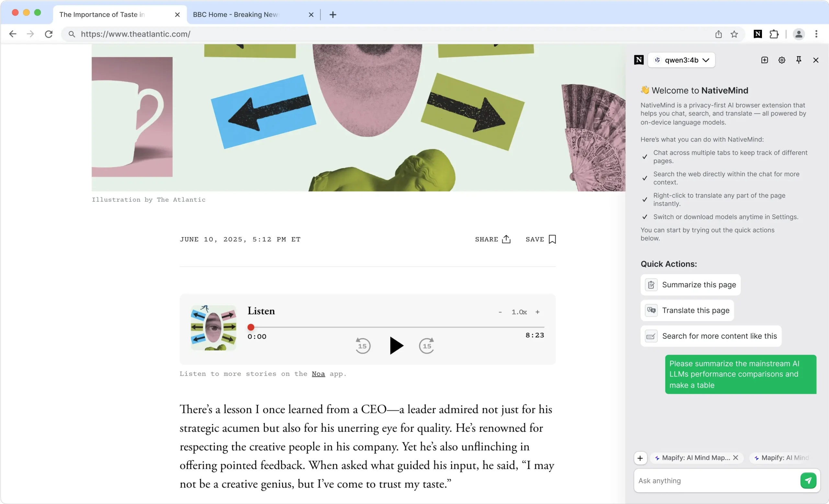This screenshot has height=504, width=829.
Task: Pin the NativeMind sidebar
Action: click(799, 60)
